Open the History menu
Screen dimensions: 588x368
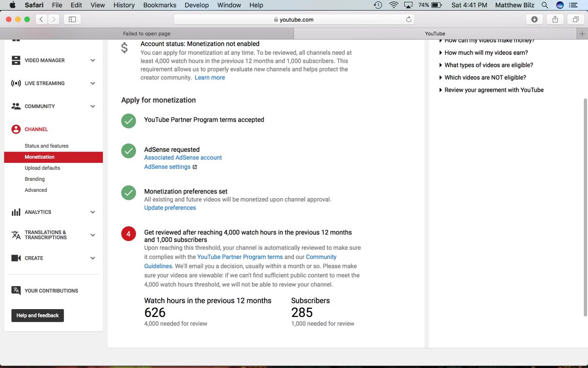tap(124, 5)
